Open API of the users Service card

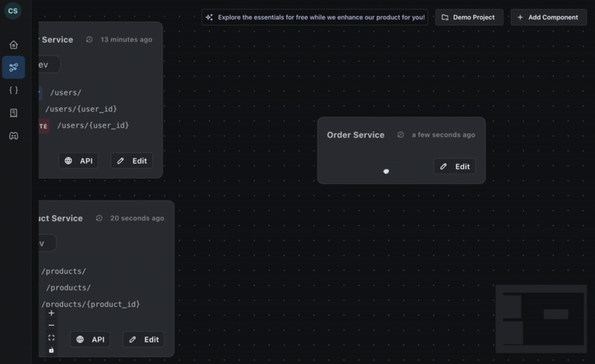coord(78,161)
